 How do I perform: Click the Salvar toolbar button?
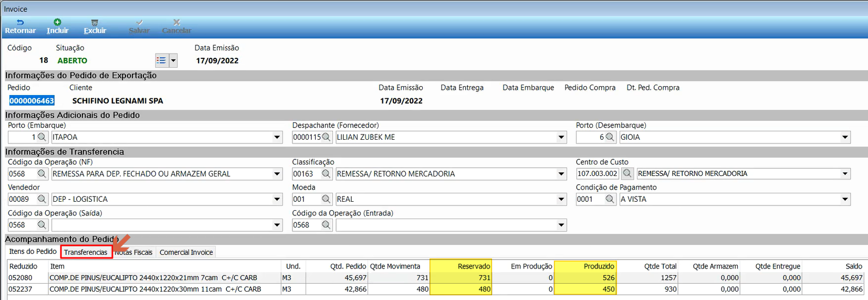(x=139, y=26)
